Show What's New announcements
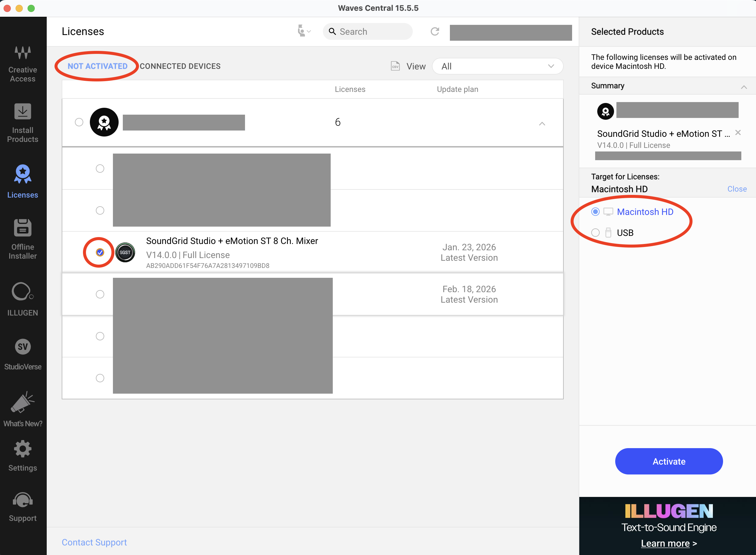This screenshot has height=555, width=756. click(22, 409)
